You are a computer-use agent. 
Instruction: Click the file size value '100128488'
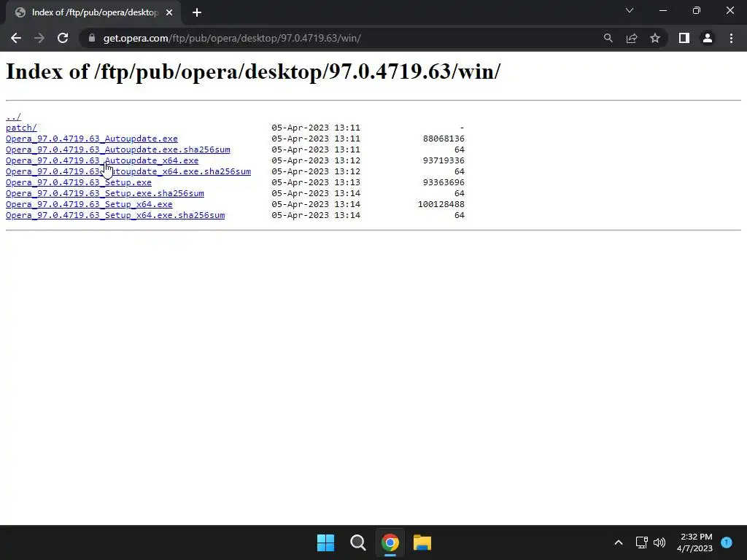tap(441, 204)
